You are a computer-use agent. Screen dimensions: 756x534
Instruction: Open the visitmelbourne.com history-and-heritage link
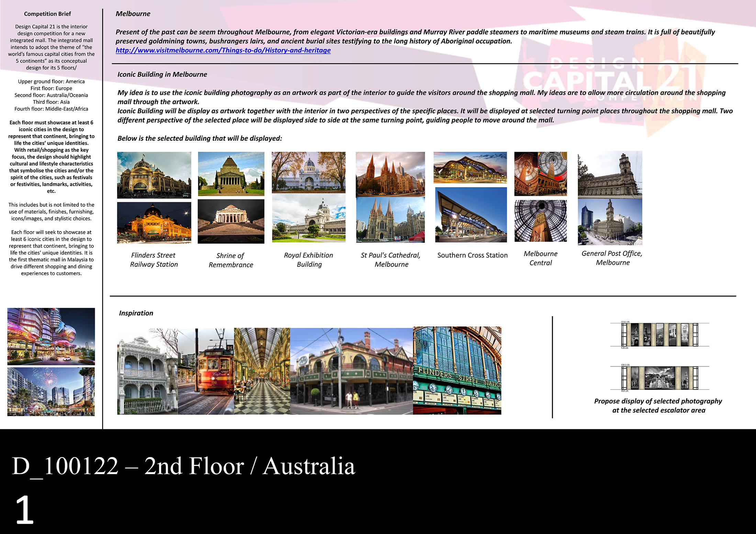[x=223, y=50]
